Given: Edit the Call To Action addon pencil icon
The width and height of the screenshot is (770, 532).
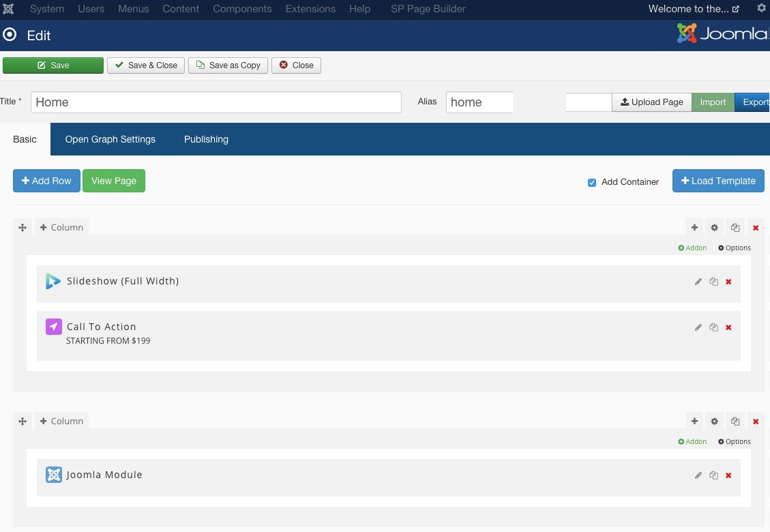Looking at the screenshot, I should (698, 327).
